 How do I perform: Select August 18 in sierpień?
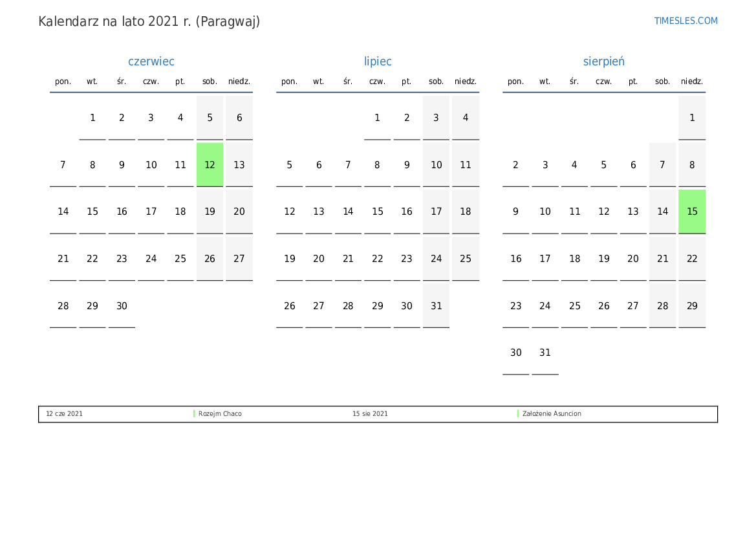coord(574,259)
